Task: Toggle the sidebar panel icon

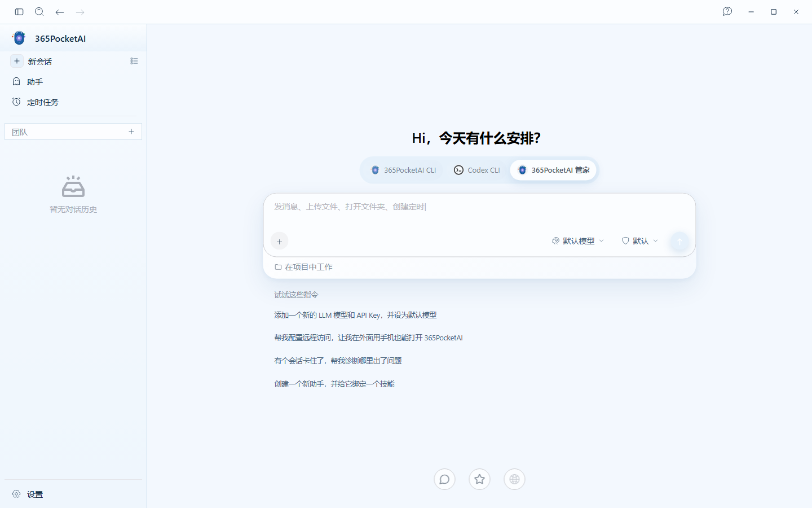Action: [19, 12]
